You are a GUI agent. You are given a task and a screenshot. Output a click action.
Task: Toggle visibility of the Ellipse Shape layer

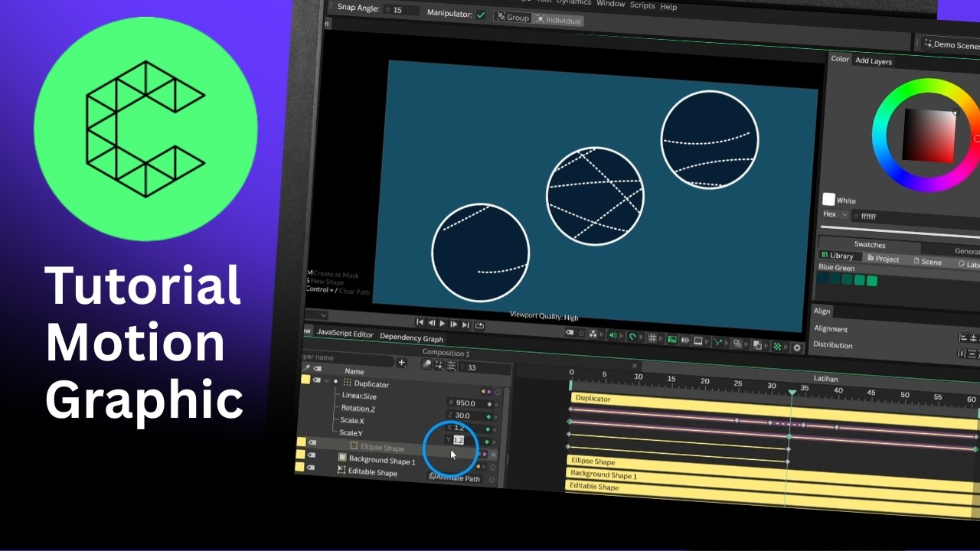coord(312,442)
